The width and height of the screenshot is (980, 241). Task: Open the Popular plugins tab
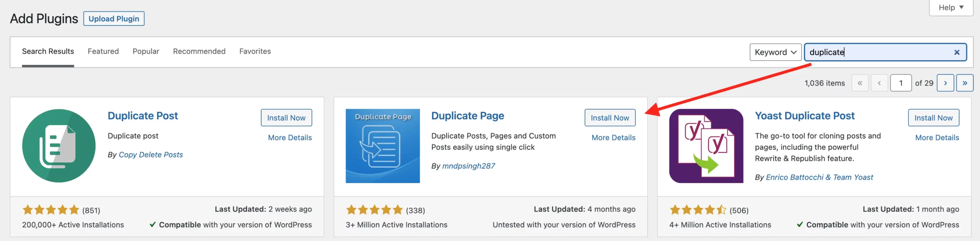pyautogui.click(x=146, y=51)
